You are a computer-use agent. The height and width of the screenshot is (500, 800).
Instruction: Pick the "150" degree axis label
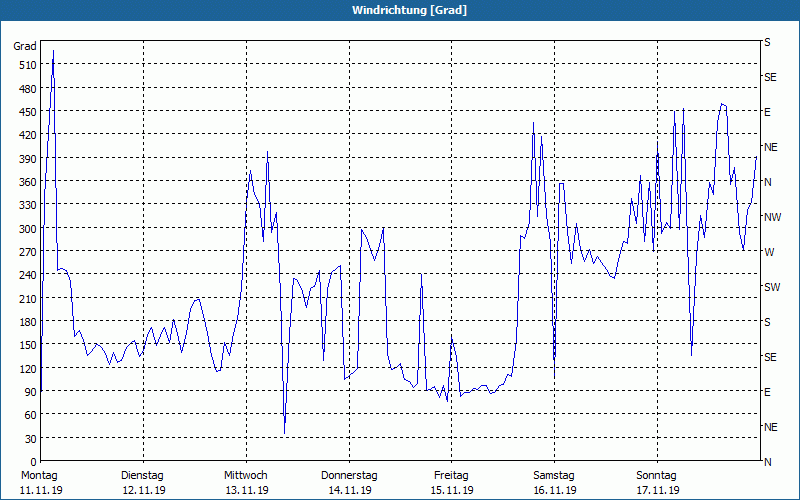[x=28, y=345]
